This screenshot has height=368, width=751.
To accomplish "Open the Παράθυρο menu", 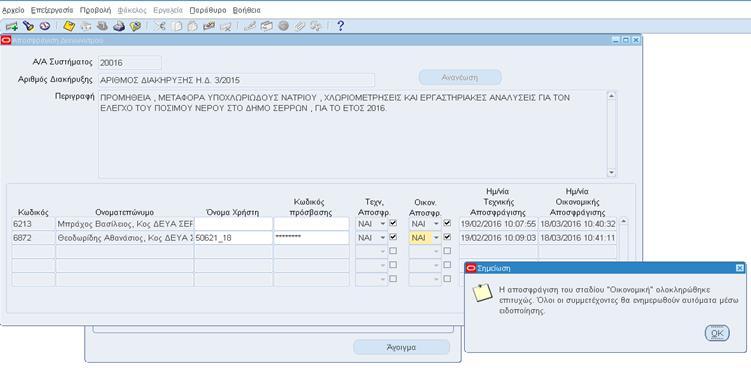I will pyautogui.click(x=207, y=10).
